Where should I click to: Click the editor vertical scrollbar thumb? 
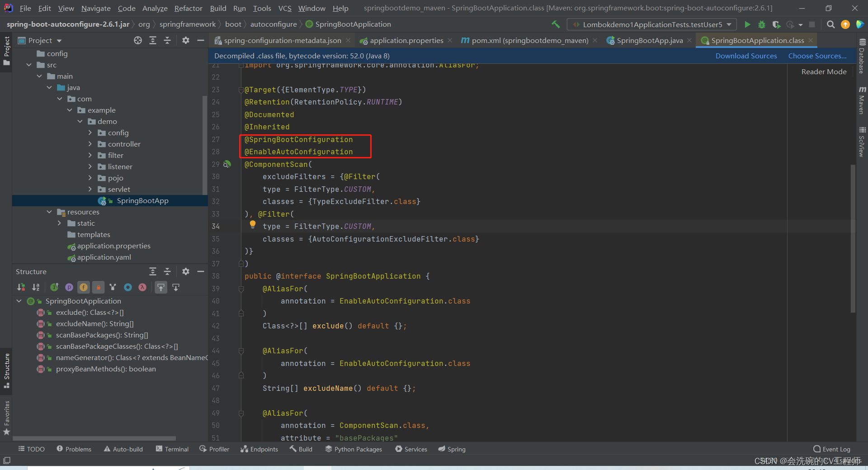(x=853, y=238)
